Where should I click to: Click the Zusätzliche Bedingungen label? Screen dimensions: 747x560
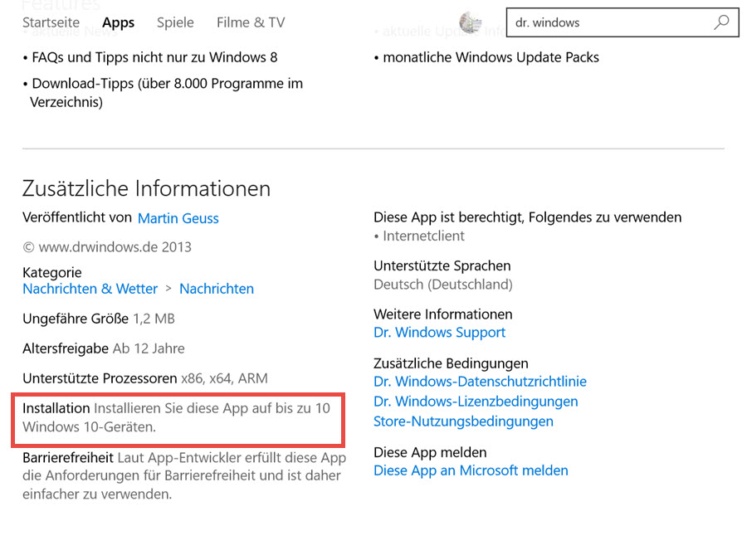click(x=451, y=363)
